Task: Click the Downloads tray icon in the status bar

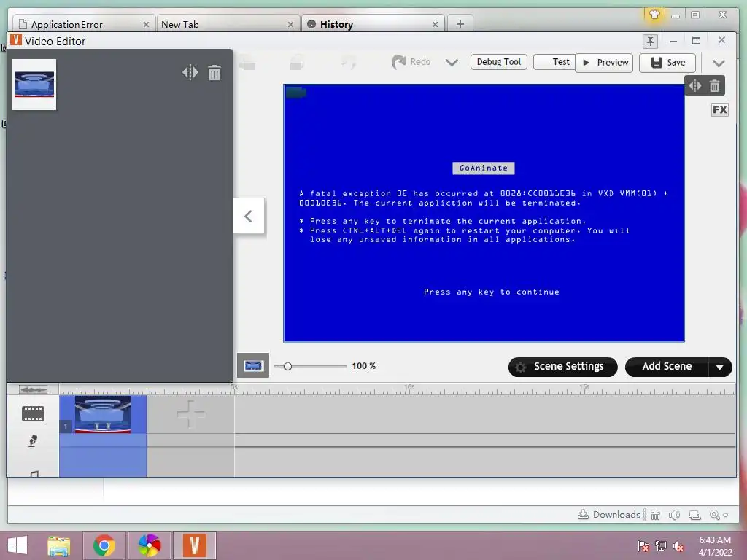Action: 583,515
